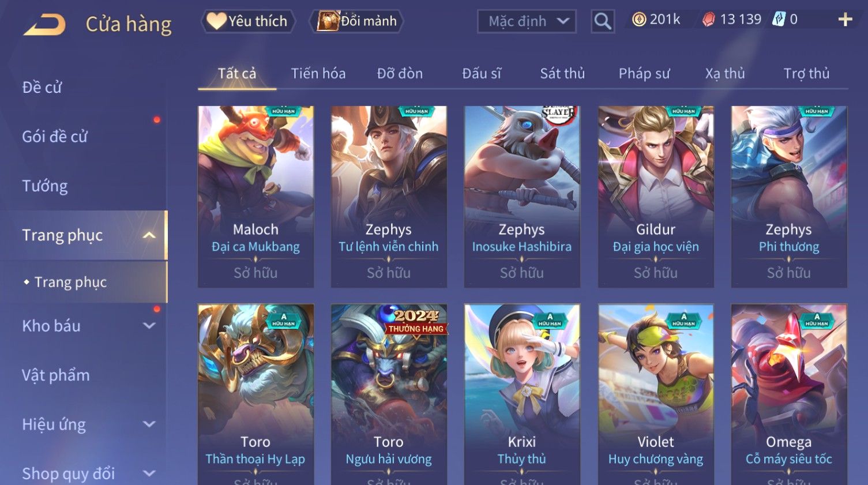868x485 pixels.
Task: Expand the Kho báu sidebar section
Action: [x=149, y=326]
